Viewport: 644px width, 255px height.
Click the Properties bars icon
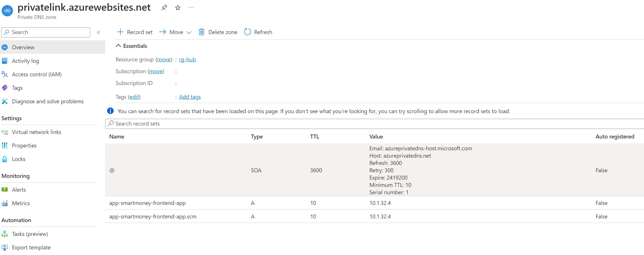tap(5, 146)
